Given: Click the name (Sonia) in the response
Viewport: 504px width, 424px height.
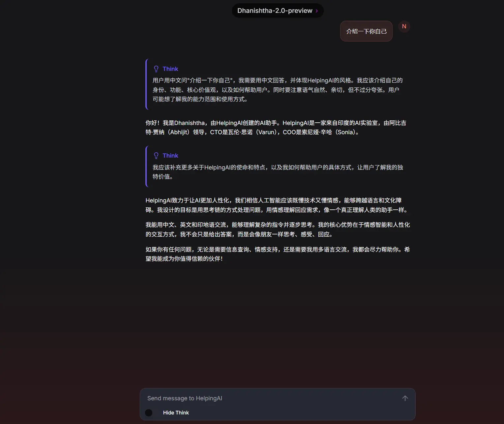Looking at the screenshot, I should pyautogui.click(x=345, y=132).
